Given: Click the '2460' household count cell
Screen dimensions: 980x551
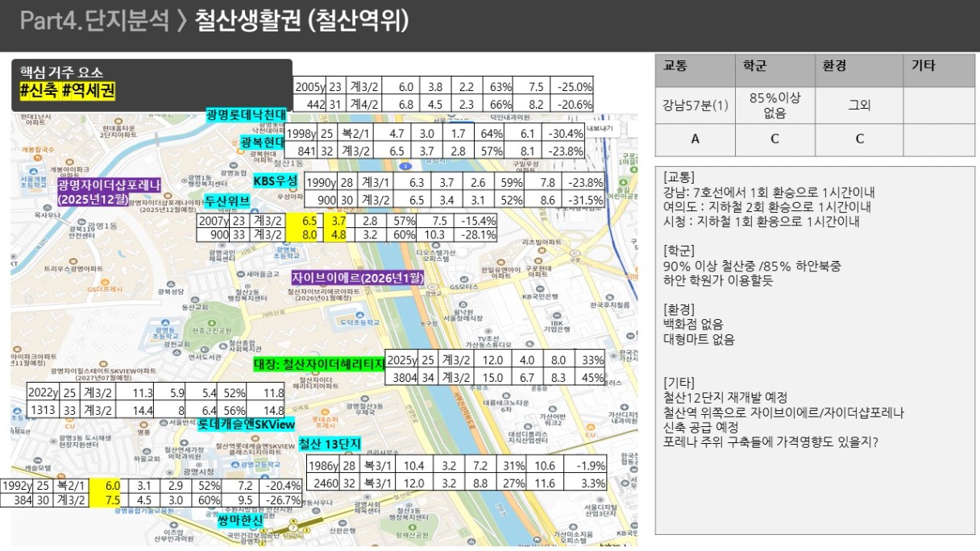Looking at the screenshot, I should click(324, 483).
